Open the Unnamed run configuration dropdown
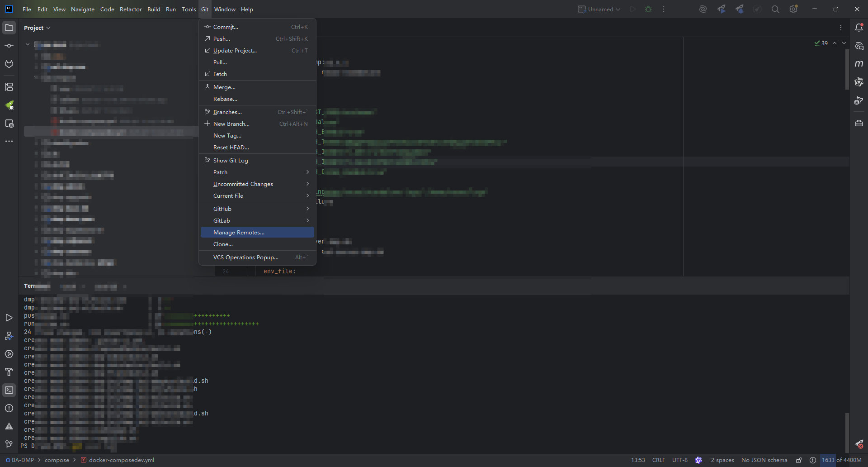The width and height of the screenshot is (868, 467). click(x=599, y=9)
